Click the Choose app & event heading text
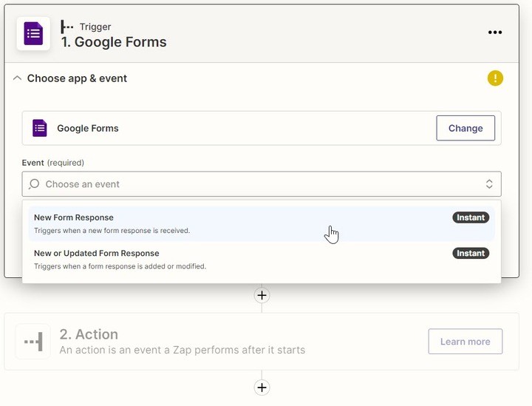 [77, 78]
